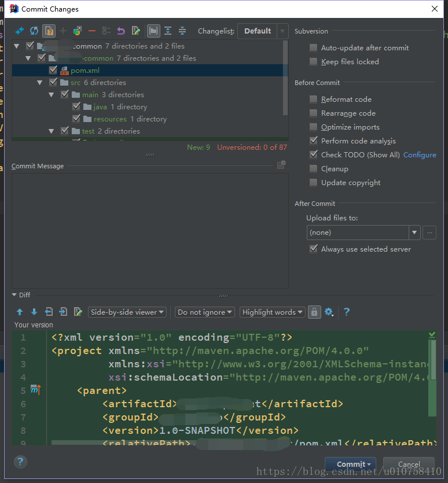Uncheck Check TODO (Show All)
Screen dimensions: 448x483
coord(313,154)
